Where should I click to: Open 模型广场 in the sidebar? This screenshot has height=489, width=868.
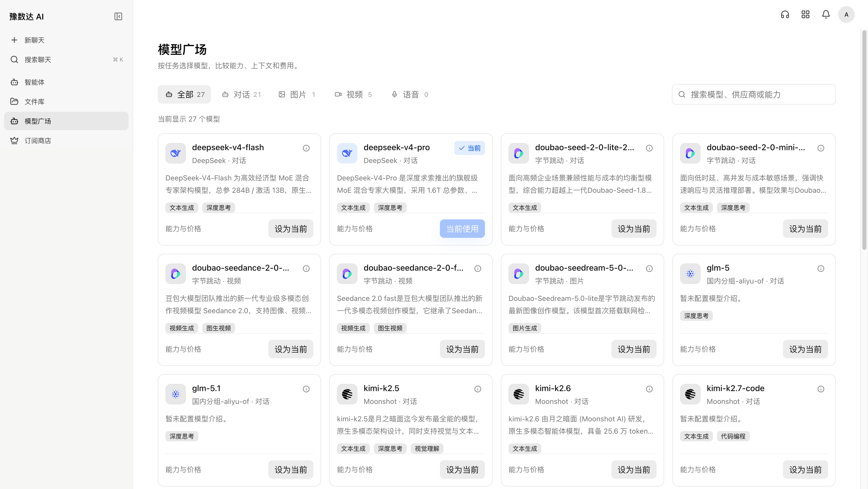pos(66,121)
